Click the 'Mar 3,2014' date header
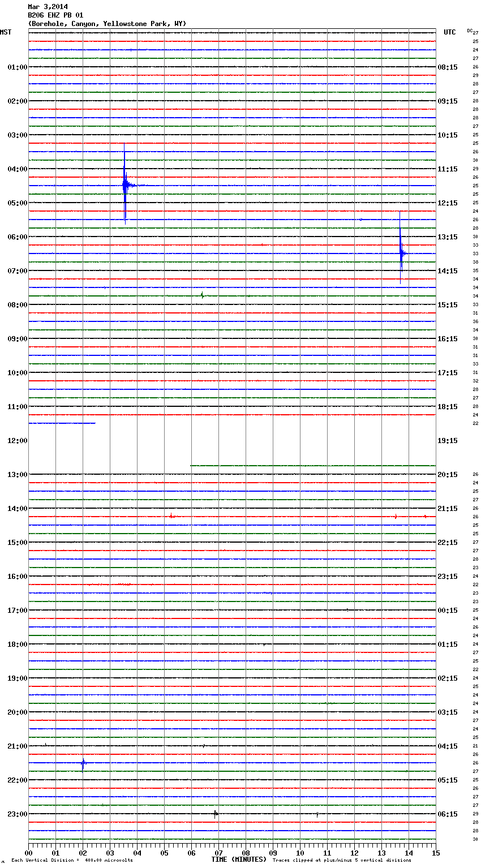The width and height of the screenshot is (481, 868). [x=48, y=7]
